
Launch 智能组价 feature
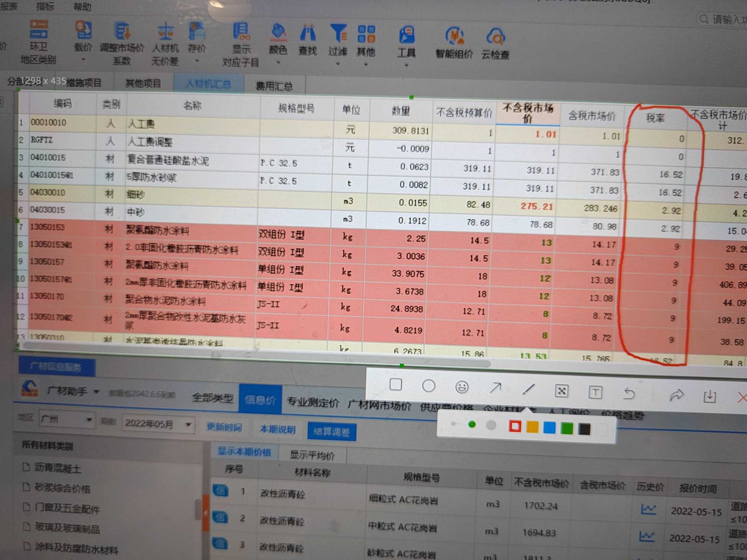(x=454, y=36)
